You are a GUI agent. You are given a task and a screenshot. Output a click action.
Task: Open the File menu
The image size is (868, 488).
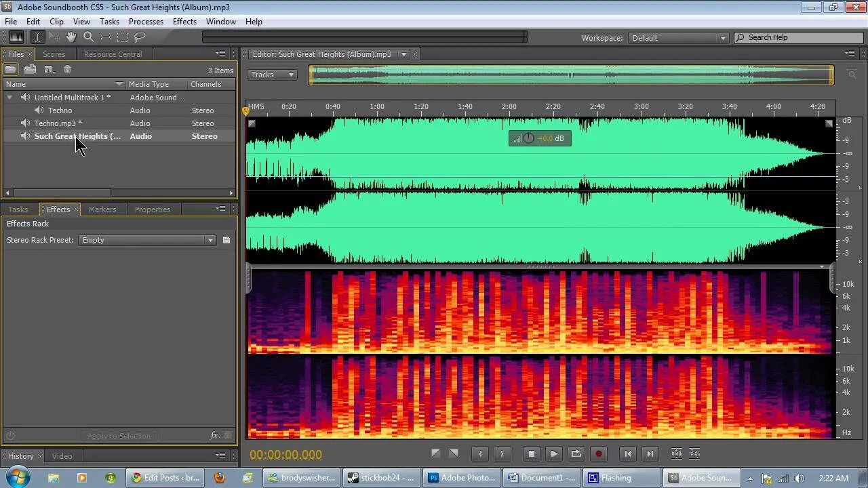(11, 22)
